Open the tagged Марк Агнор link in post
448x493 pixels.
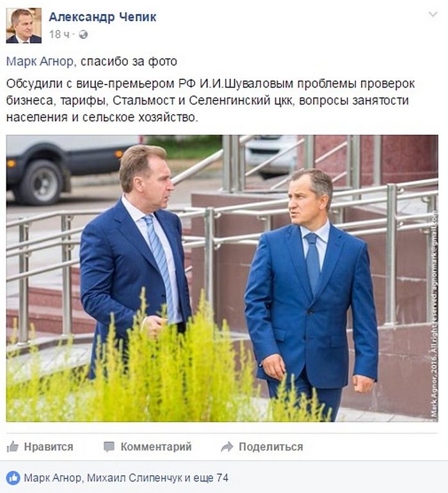40,61
